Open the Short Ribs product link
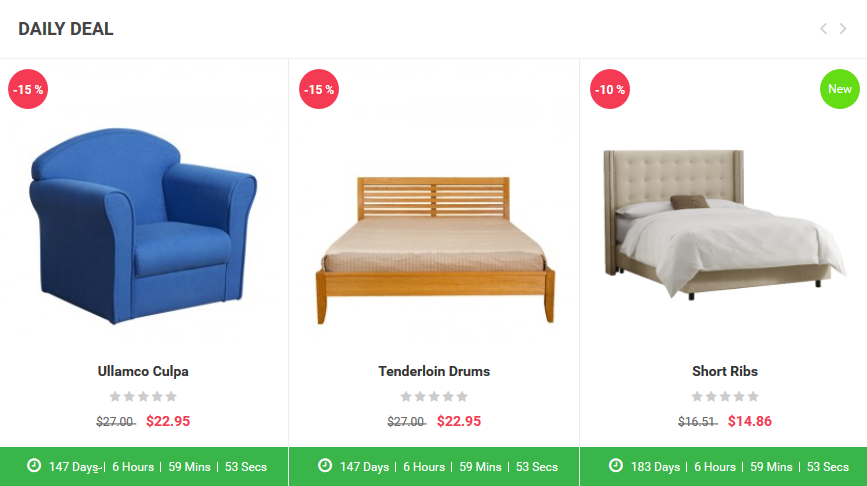Viewport: 867px width, 486px height. click(x=725, y=372)
